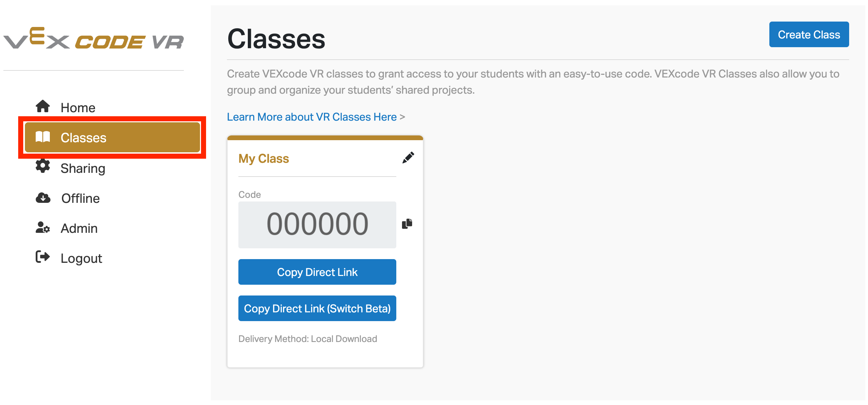Click the Copy Direct Link button
The width and height of the screenshot is (868, 405).
pyautogui.click(x=317, y=272)
